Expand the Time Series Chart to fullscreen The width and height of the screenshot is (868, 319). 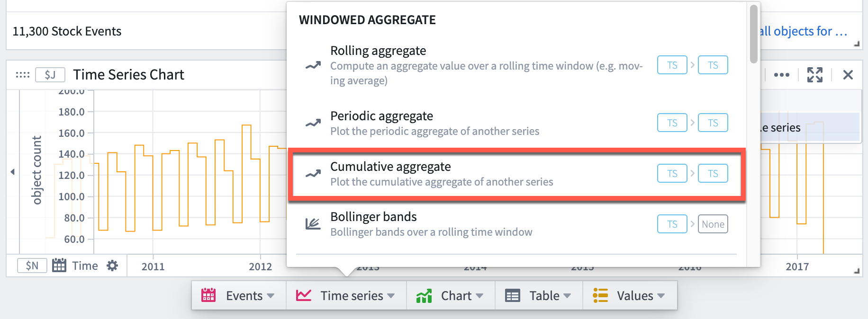coord(815,75)
